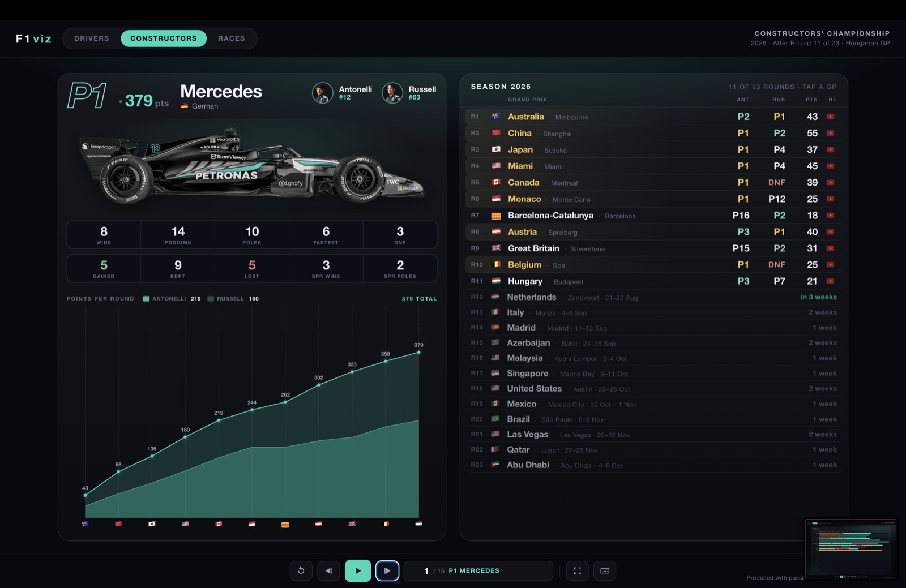Click the Fastest laps stat tile
The height and width of the screenshot is (588, 906).
(326, 235)
